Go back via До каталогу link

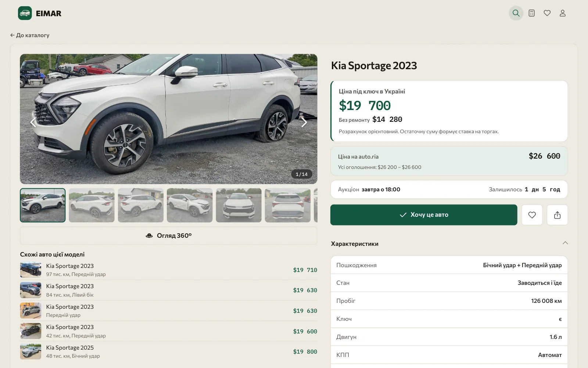pyautogui.click(x=30, y=35)
